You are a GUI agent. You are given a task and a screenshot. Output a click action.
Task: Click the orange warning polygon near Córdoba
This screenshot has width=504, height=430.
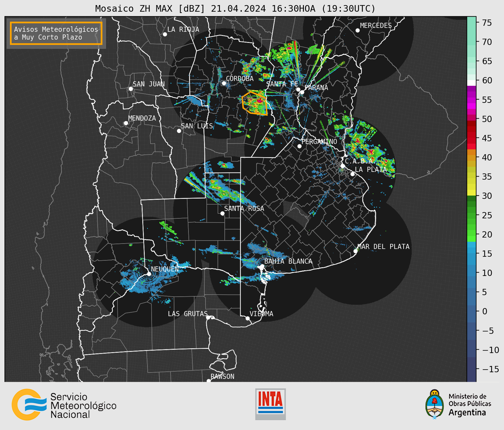[255, 103]
